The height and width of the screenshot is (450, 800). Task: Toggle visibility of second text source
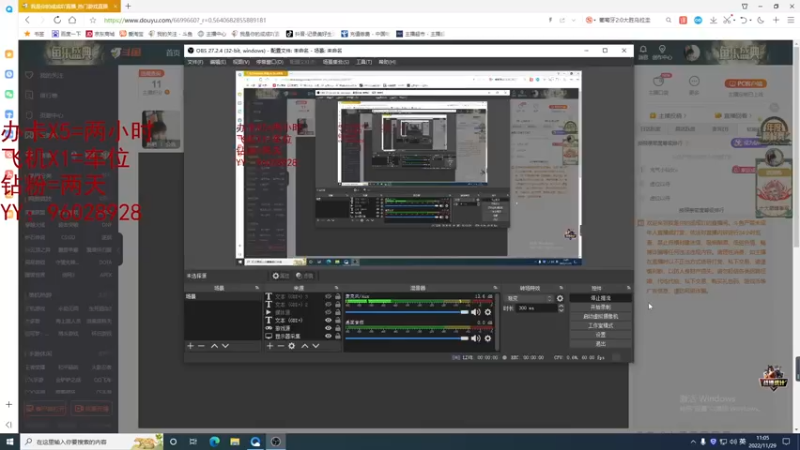click(x=328, y=305)
